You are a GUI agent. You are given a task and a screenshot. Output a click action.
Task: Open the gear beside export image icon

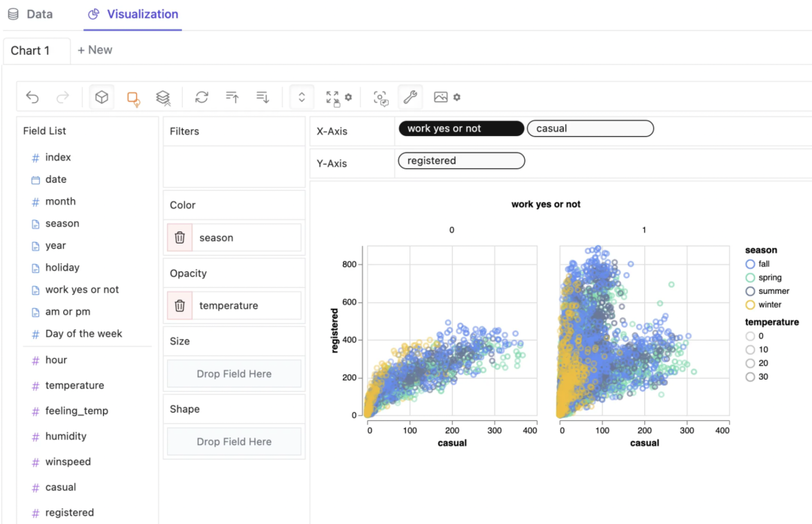(x=457, y=97)
